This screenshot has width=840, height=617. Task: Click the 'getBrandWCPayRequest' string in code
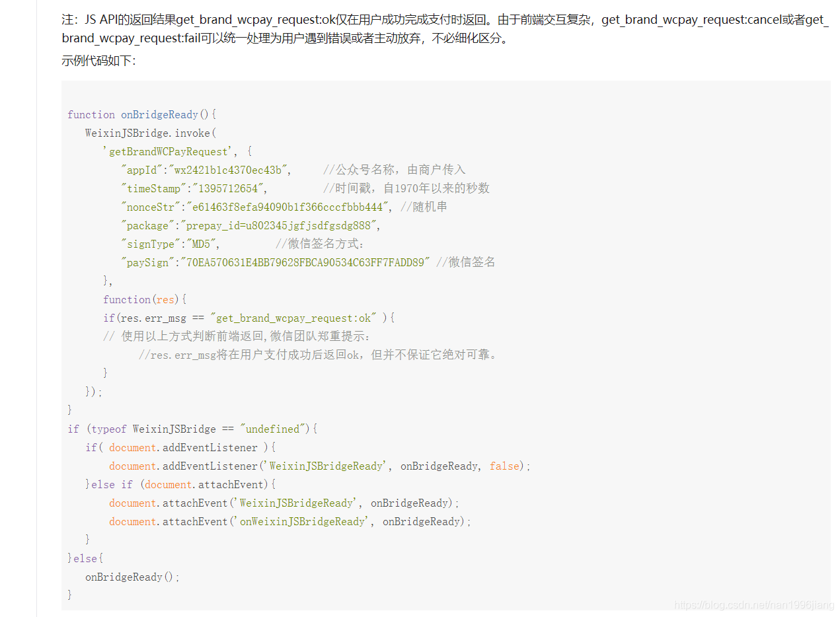169,151
